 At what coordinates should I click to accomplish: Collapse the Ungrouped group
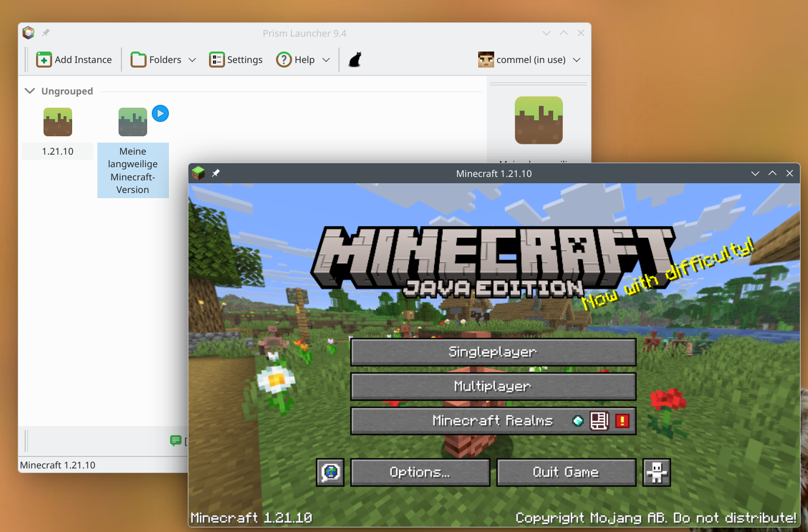[30, 90]
